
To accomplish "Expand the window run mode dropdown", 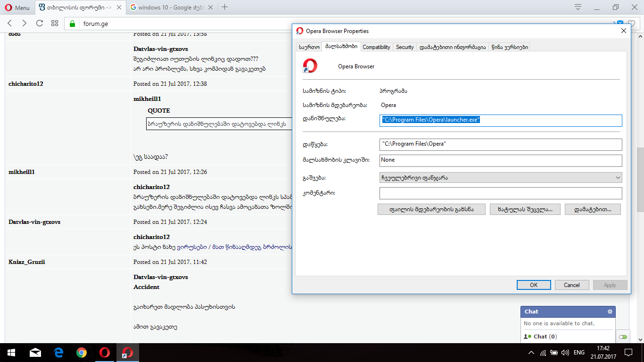I will [x=500, y=178].
